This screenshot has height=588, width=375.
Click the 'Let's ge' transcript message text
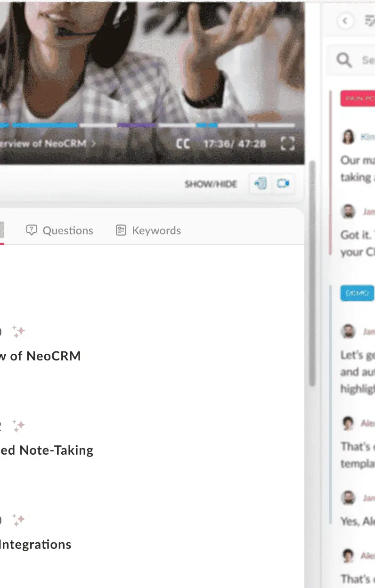[358, 372]
